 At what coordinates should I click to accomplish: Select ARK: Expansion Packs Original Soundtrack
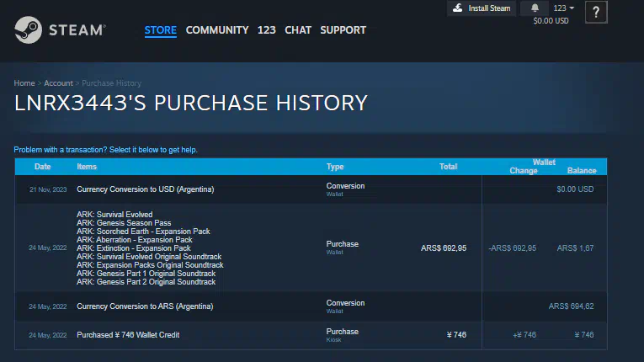click(x=150, y=265)
